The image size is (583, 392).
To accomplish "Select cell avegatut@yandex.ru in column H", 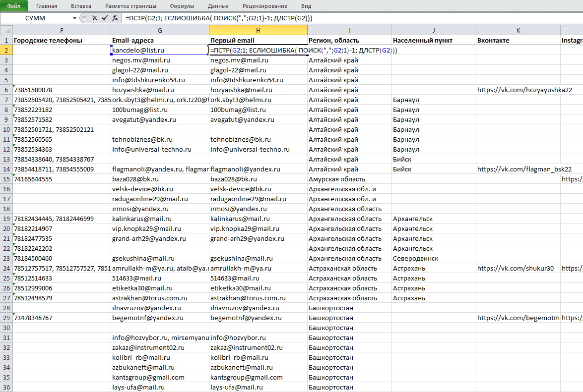I will 258,119.
